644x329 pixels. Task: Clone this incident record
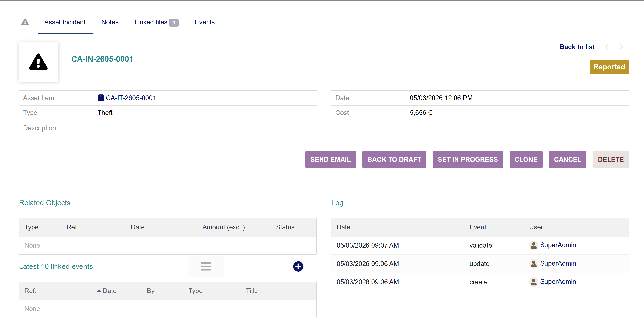pyautogui.click(x=526, y=159)
